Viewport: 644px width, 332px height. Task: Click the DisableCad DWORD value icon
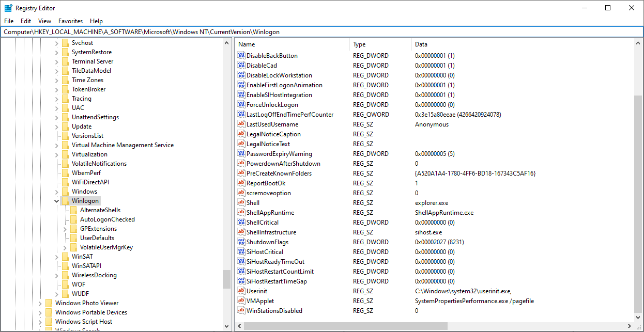coord(241,66)
